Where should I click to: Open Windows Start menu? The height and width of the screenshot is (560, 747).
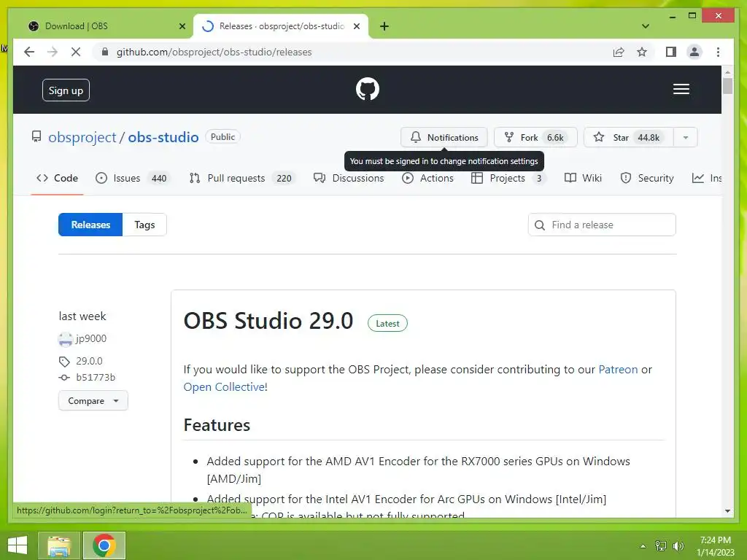(x=18, y=545)
